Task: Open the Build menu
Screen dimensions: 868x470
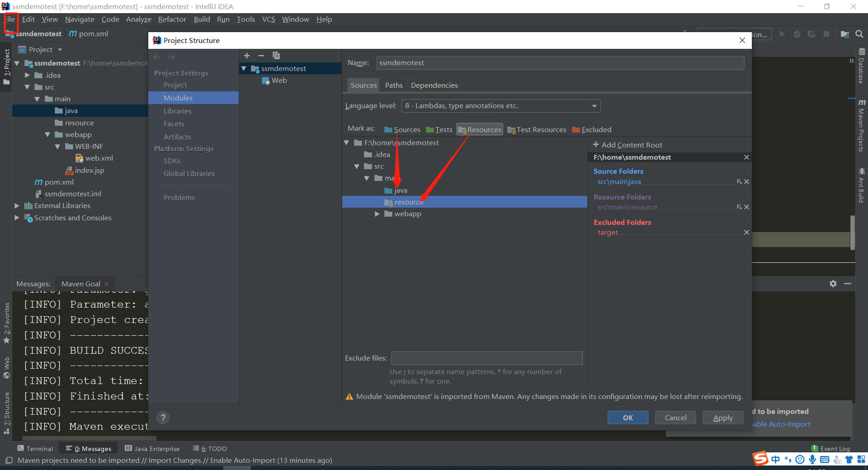Action: pos(202,19)
